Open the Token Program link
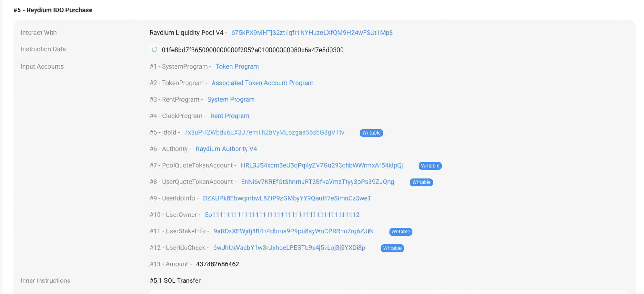This screenshot has height=294, width=644. (x=237, y=67)
